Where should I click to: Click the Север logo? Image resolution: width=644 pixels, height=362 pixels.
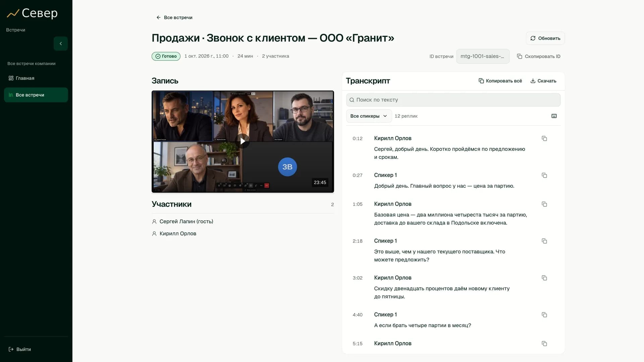click(x=32, y=13)
